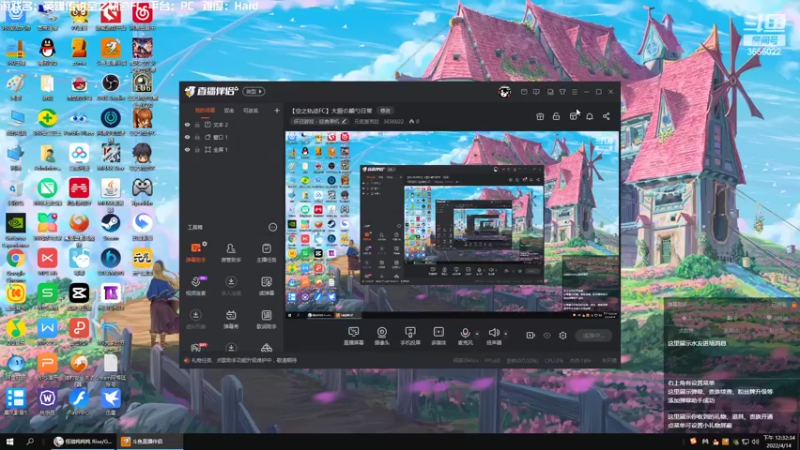
Task: Open the 歌词助手 lyrics assistant tool
Action: [266, 319]
